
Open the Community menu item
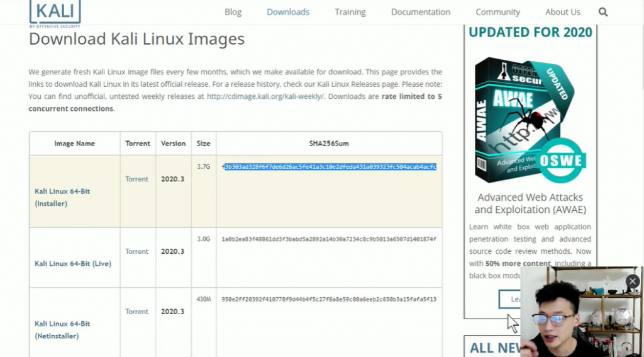498,12
